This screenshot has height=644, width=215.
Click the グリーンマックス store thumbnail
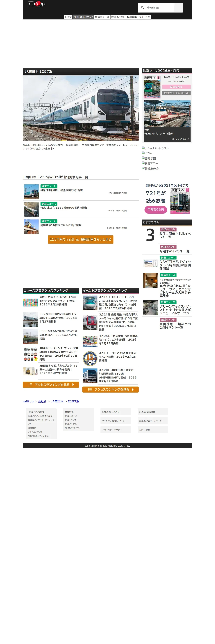[150, 308]
